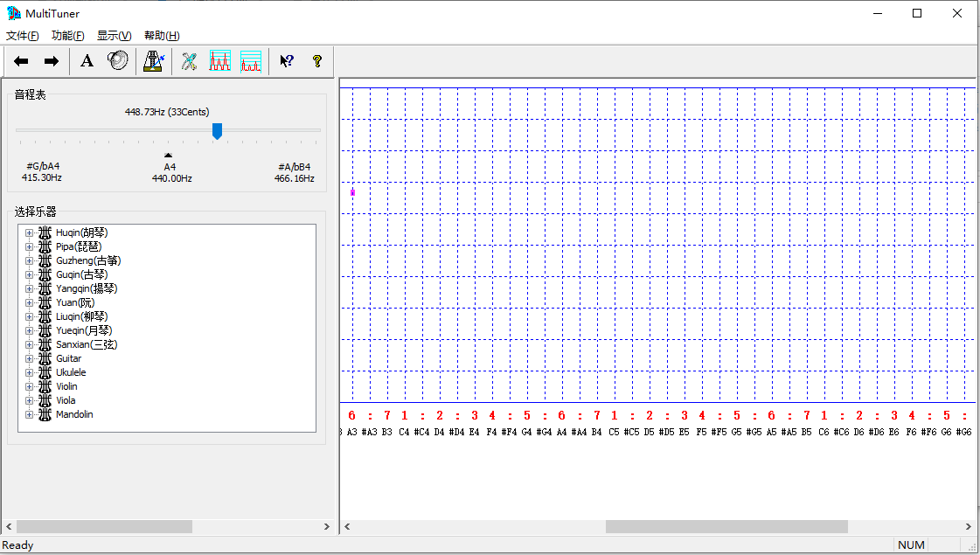
Task: Expand the Huqin(胡琴) tree node
Action: tap(29, 232)
